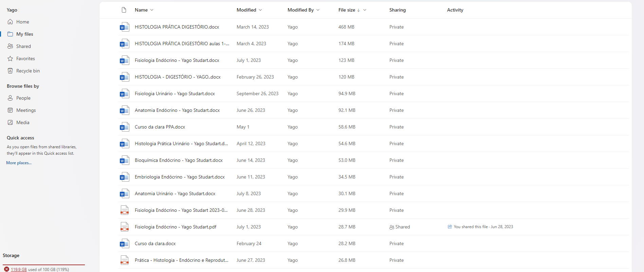The image size is (644, 272).
Task: Open the Home icon in sidebar
Action: click(10, 22)
